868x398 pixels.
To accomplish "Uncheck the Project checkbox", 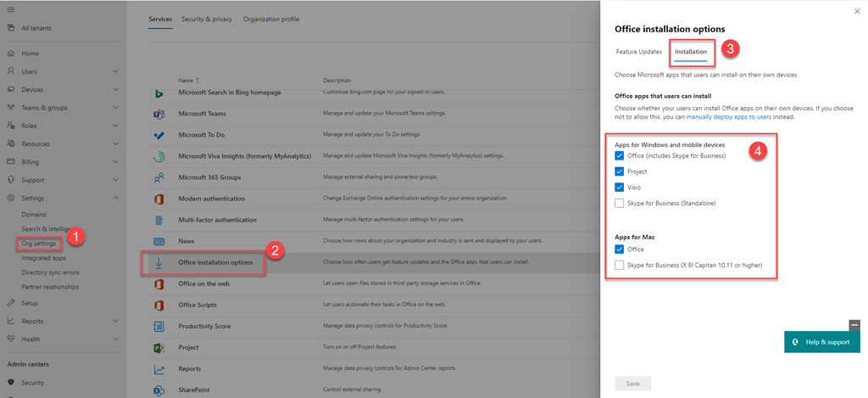I will tap(619, 171).
